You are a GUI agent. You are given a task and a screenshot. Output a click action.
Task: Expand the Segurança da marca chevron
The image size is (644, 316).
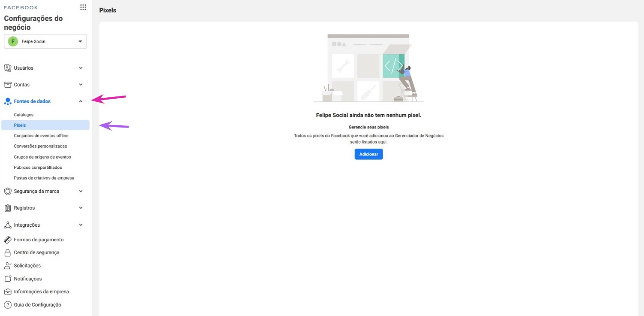[81, 191]
